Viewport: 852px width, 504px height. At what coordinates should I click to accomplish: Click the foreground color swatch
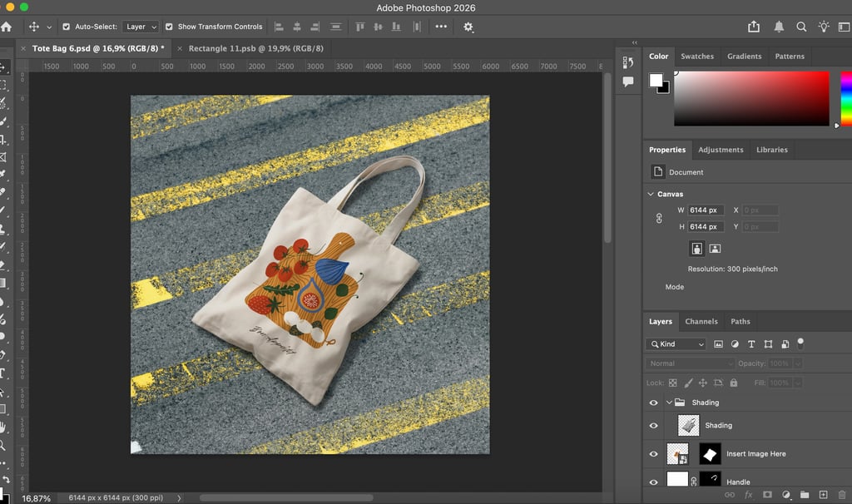point(656,80)
